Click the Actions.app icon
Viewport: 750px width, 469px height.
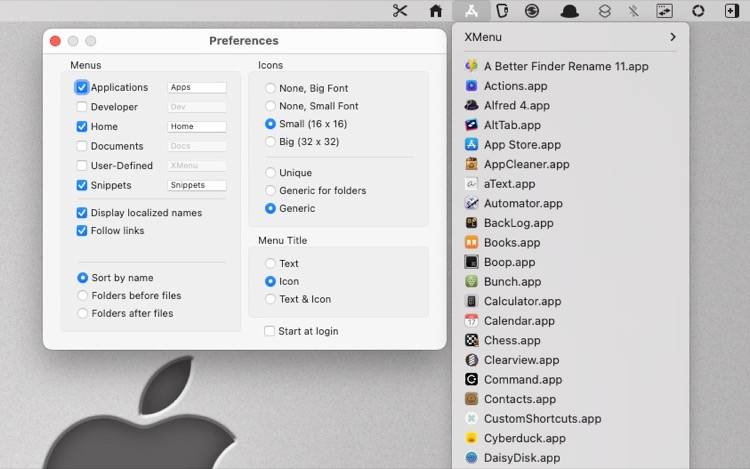tap(471, 86)
